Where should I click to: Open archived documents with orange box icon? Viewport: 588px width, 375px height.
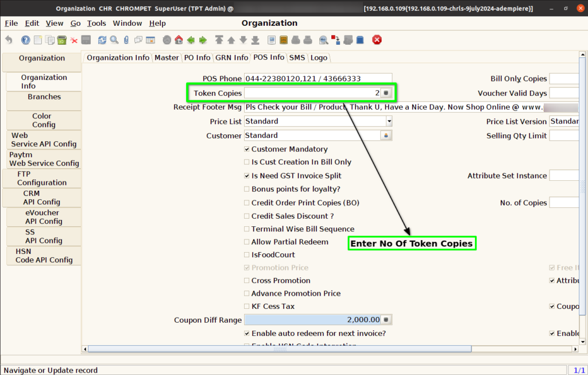tap(284, 40)
